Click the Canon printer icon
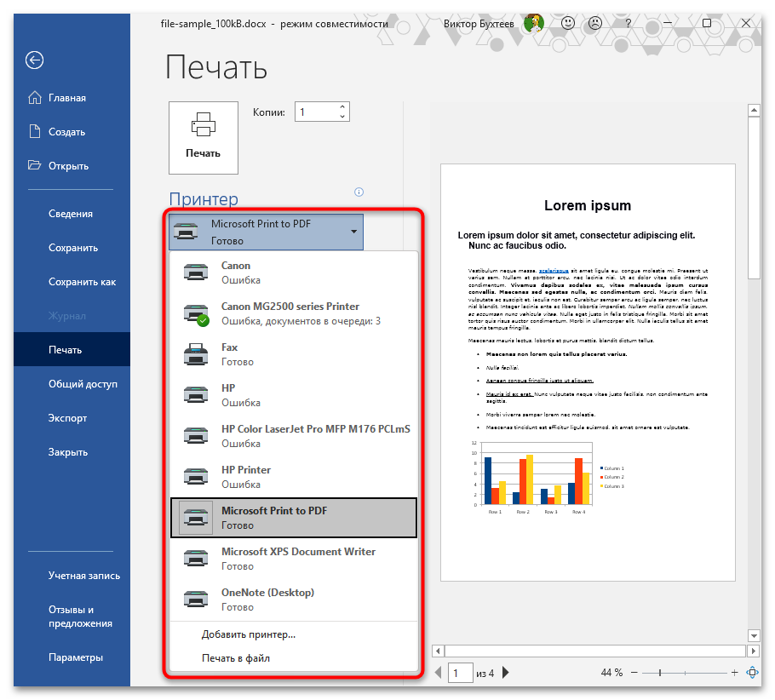The height and width of the screenshot is (700, 775). click(x=196, y=273)
